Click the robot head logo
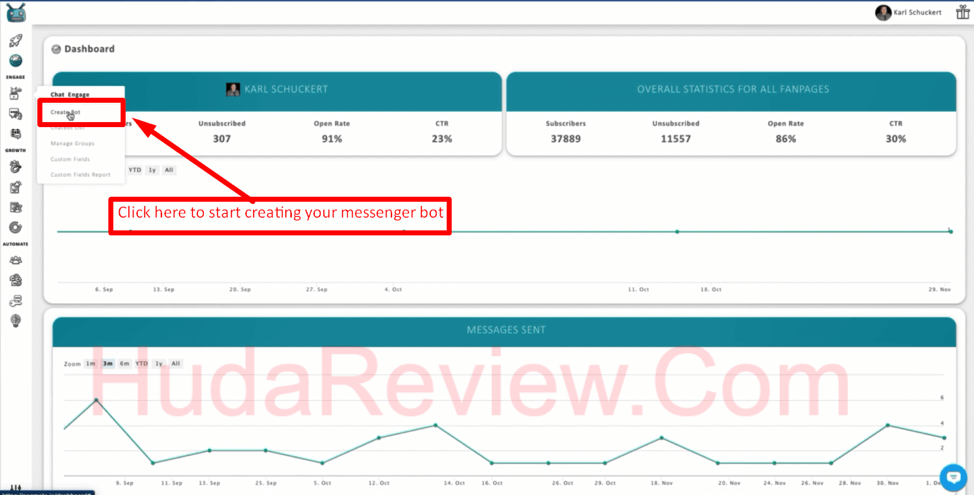This screenshot has width=974, height=495. 16,13
